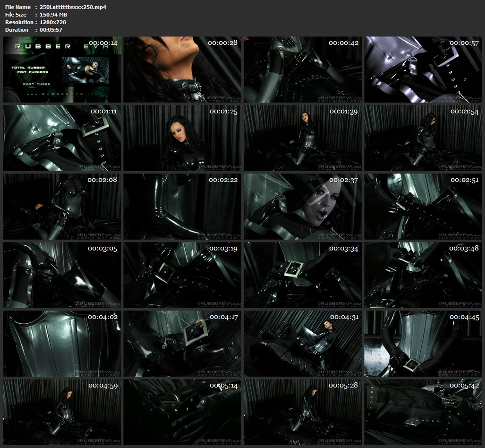Click the thumbnail marked 00:02:08
The height and width of the screenshot is (448, 485).
click(62, 207)
